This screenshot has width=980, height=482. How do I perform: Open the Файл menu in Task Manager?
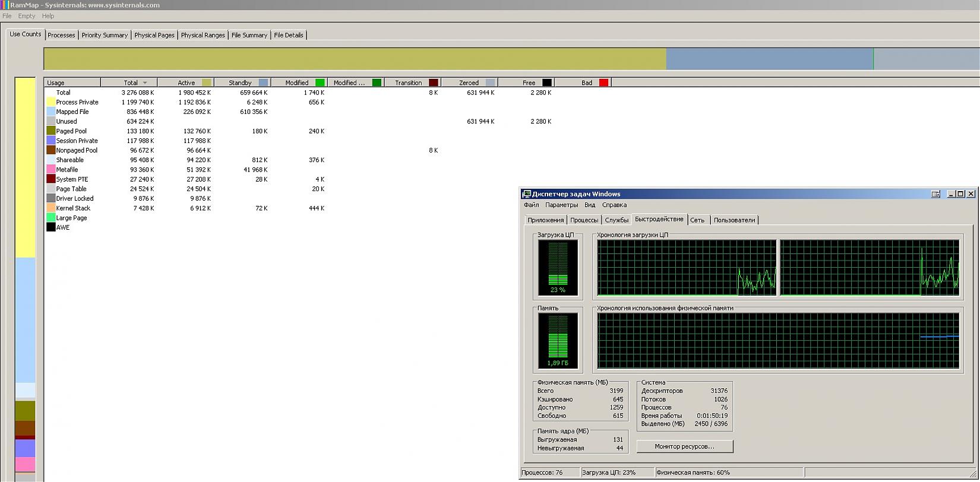[531, 205]
